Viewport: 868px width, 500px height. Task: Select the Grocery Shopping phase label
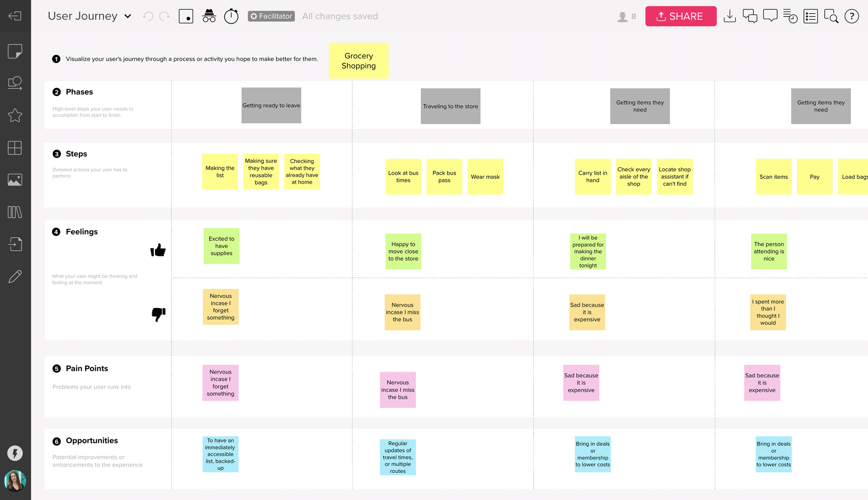[x=359, y=60]
